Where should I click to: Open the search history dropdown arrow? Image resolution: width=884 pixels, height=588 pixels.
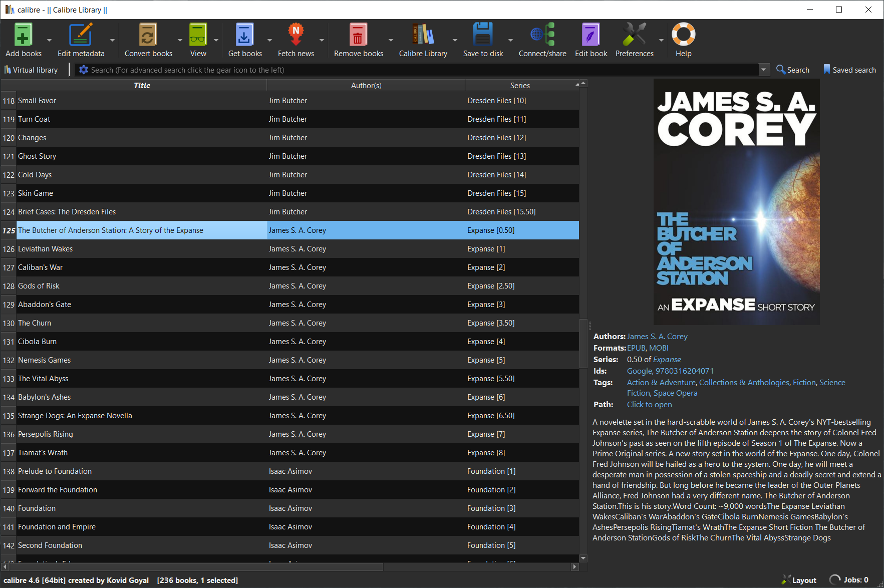coord(764,70)
